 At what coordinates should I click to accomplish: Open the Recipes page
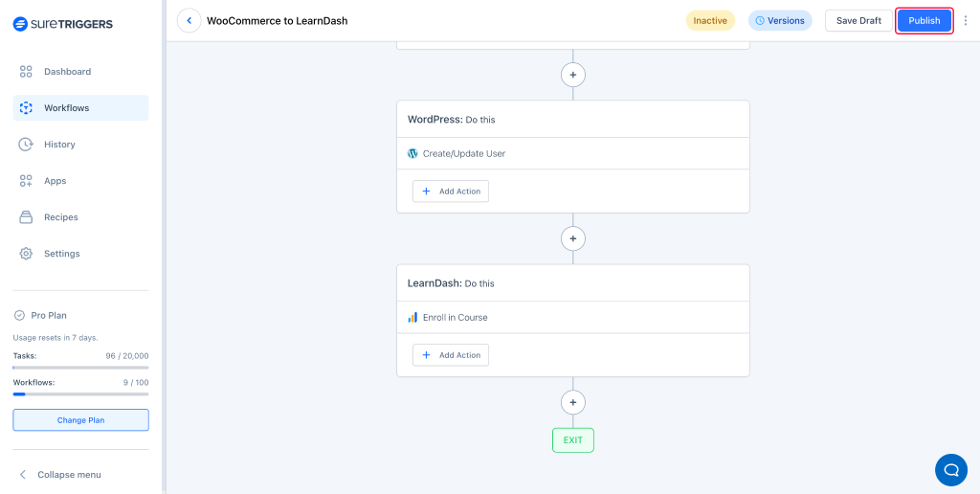[80, 217]
